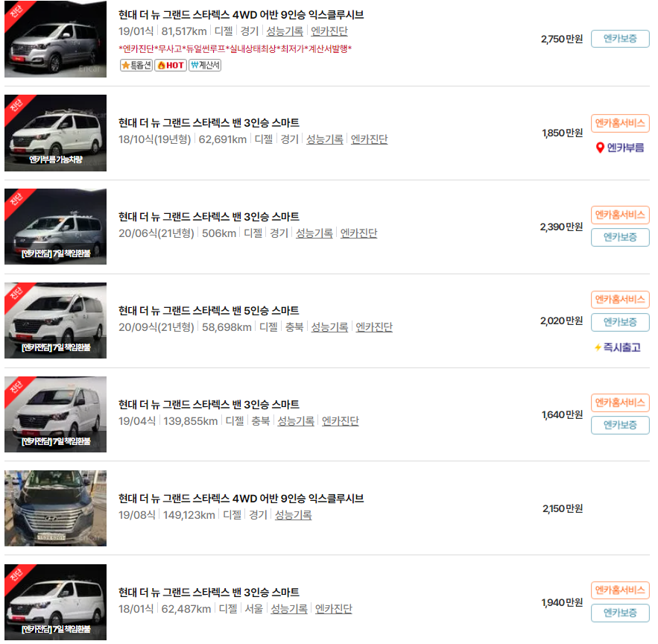Open 성능기록 link for the 139,855km van
This screenshot has width=658, height=644.
pos(296,421)
